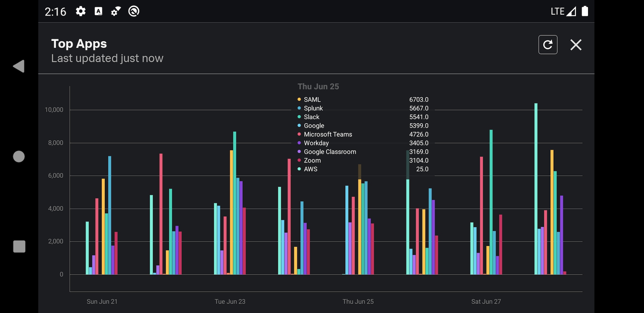Tap the 'Last updated just now' subtitle

point(107,58)
